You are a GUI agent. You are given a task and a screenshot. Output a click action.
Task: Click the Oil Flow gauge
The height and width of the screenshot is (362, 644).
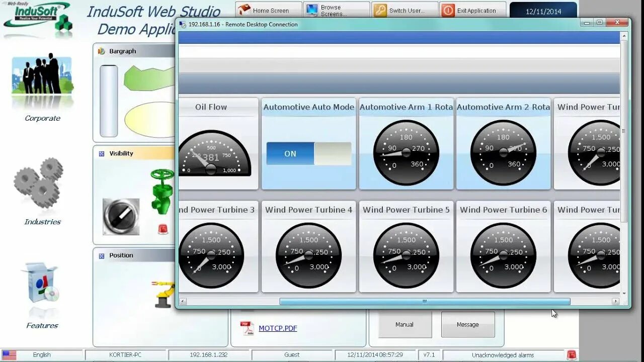pyautogui.click(x=215, y=153)
